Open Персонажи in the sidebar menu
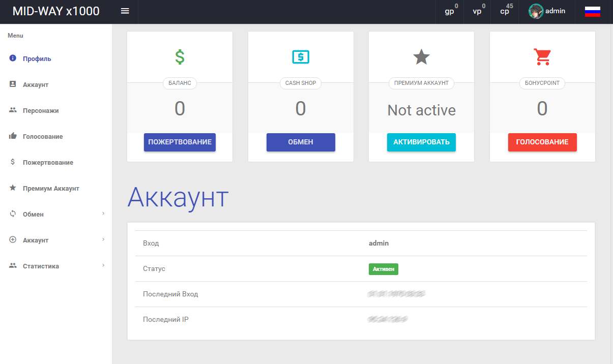 click(40, 110)
